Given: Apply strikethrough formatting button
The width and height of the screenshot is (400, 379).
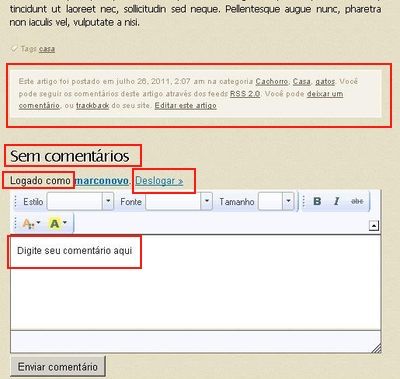Looking at the screenshot, I should 357,201.
